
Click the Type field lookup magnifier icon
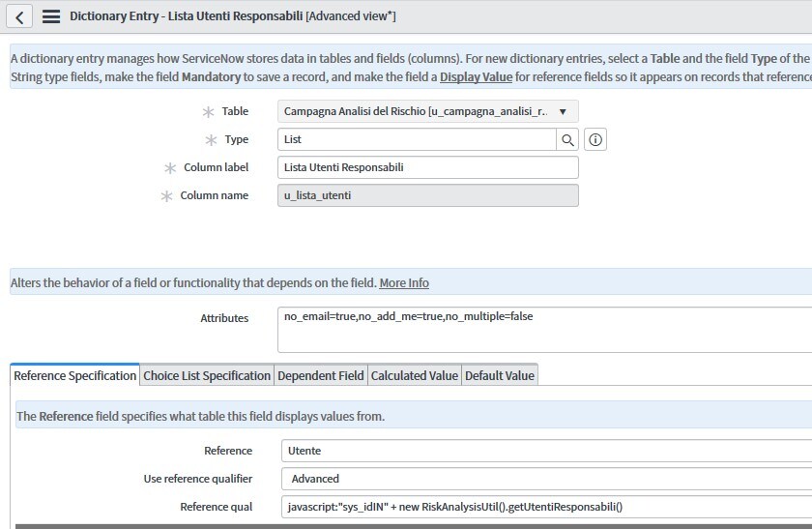pyautogui.click(x=567, y=140)
